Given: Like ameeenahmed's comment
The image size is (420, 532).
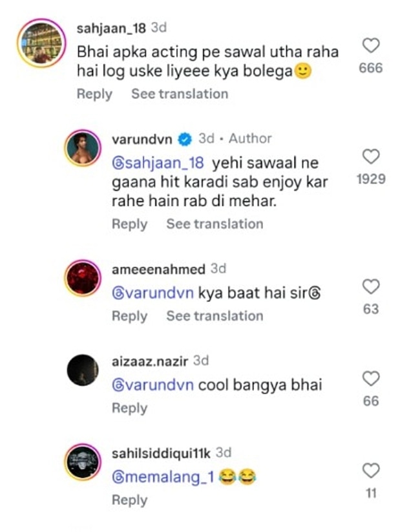Looking at the screenshot, I should pos(371,286).
